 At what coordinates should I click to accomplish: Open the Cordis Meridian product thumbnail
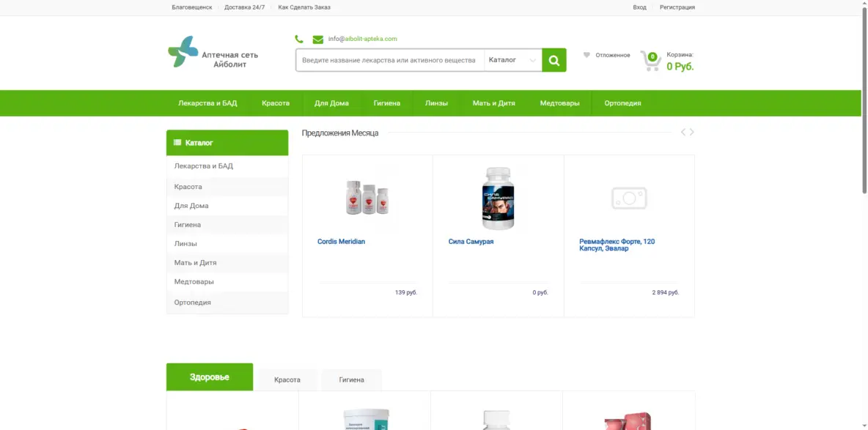coord(367,198)
